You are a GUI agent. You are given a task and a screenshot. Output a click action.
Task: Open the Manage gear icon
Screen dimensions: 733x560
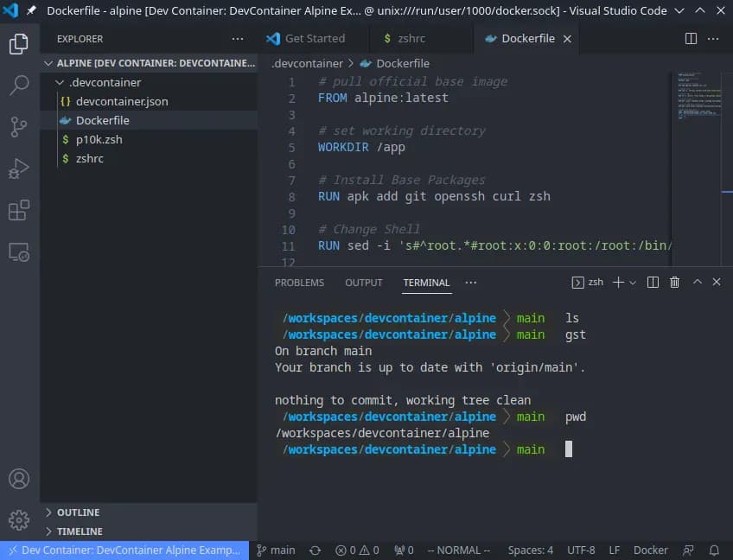(19, 519)
